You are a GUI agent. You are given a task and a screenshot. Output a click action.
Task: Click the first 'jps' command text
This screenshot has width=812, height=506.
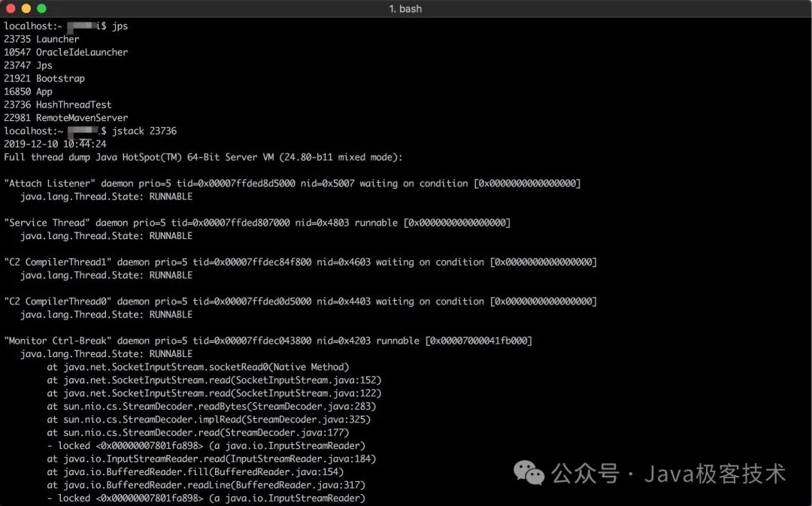tap(120, 26)
